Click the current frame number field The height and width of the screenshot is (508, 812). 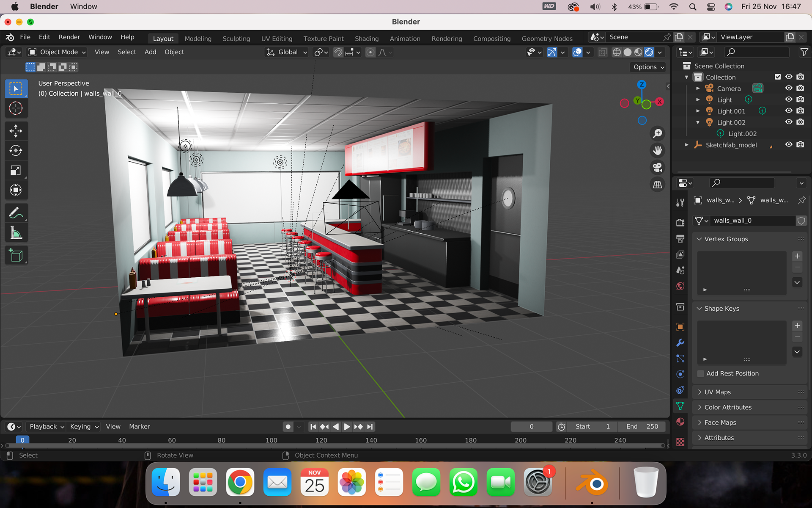pyautogui.click(x=531, y=426)
